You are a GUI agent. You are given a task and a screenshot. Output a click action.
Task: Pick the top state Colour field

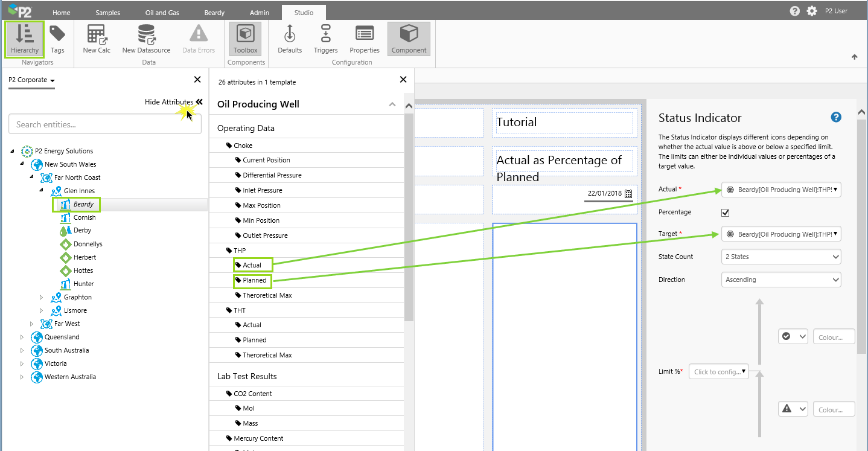pos(834,337)
